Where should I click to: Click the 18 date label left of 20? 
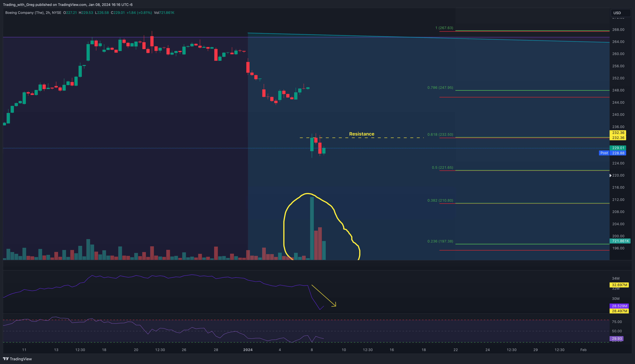pos(104,350)
